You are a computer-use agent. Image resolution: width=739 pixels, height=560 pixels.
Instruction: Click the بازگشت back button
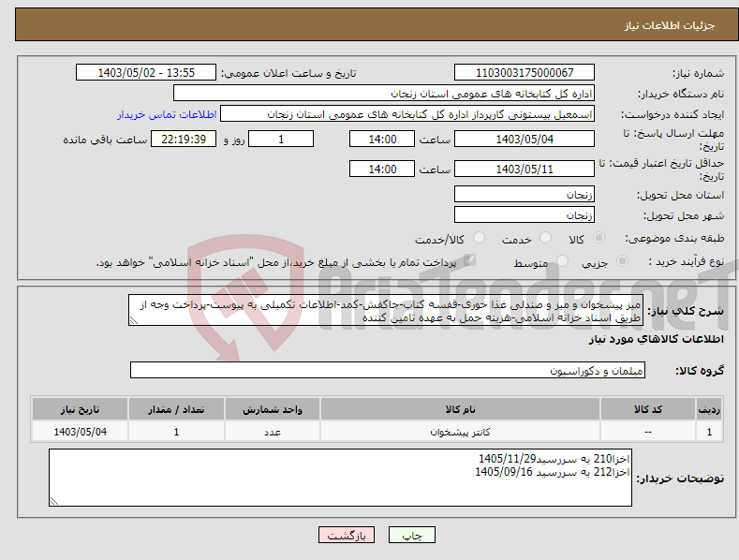347,535
